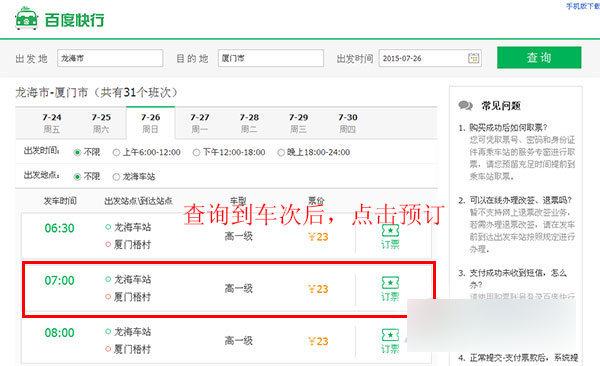Click the ¥23 price in the 08:00 row

pos(318,341)
